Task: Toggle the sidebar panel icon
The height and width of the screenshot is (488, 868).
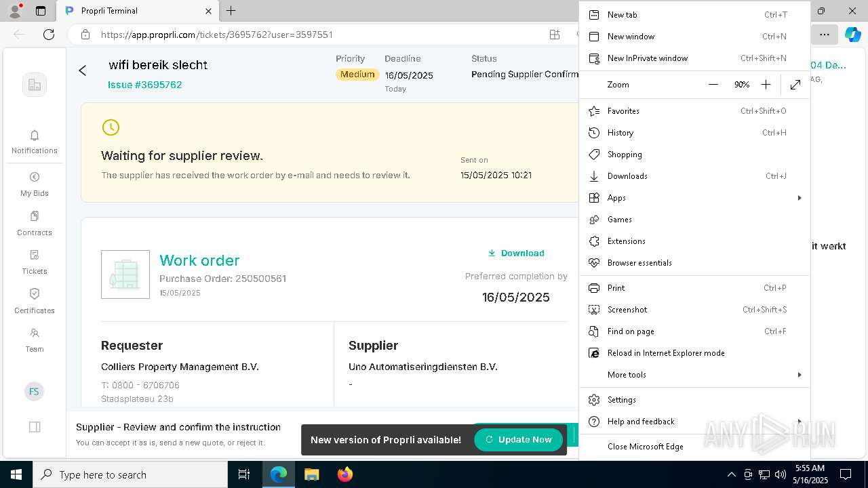Action: coord(35,427)
